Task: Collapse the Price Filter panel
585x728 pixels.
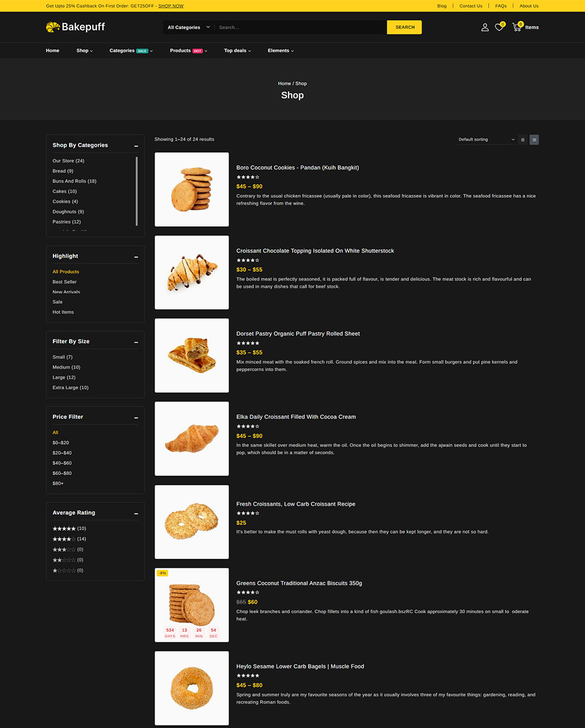Action: (x=136, y=417)
